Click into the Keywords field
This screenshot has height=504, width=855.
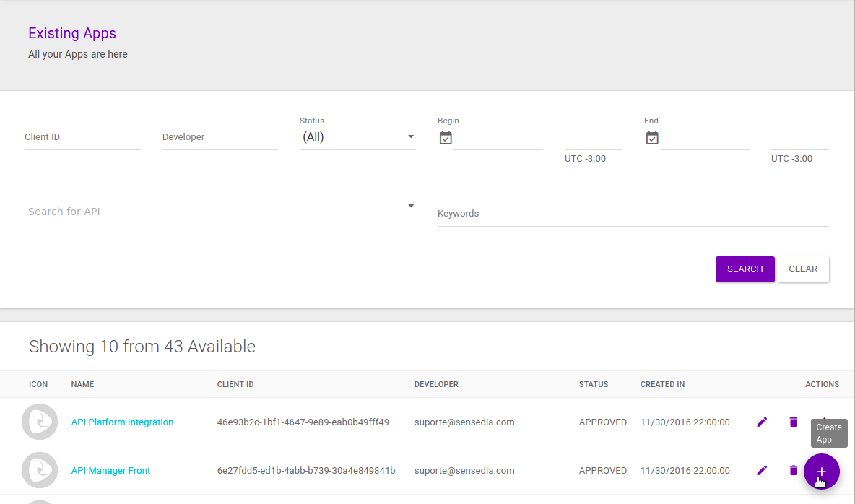[633, 214]
